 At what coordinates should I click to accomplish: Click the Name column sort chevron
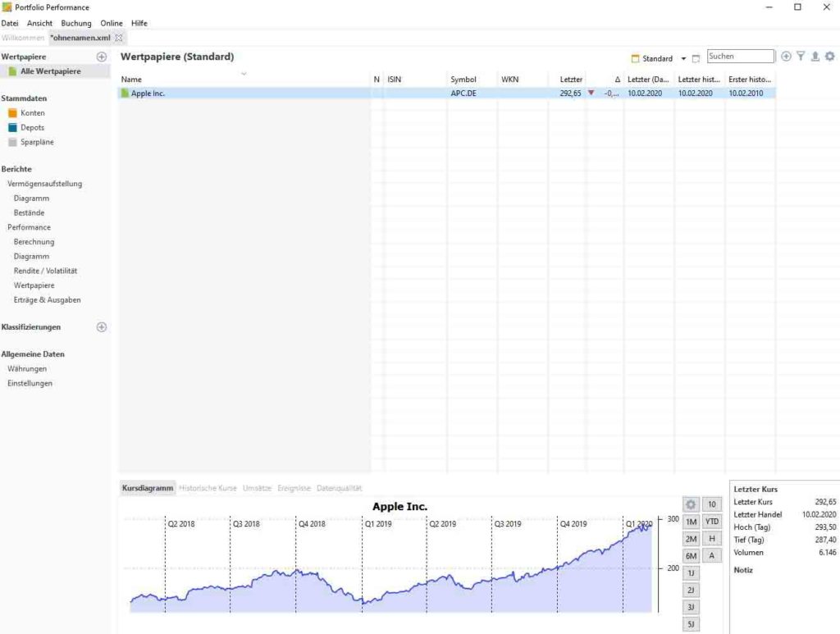pos(244,73)
